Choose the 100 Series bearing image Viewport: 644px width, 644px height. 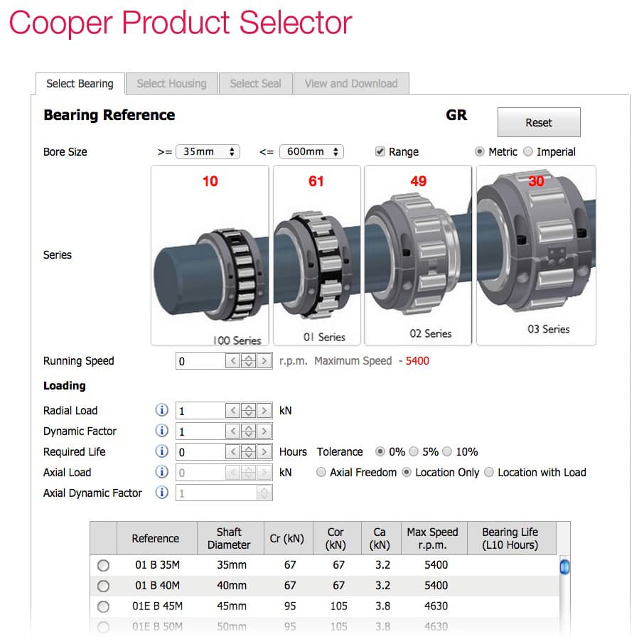pyautogui.click(x=210, y=255)
